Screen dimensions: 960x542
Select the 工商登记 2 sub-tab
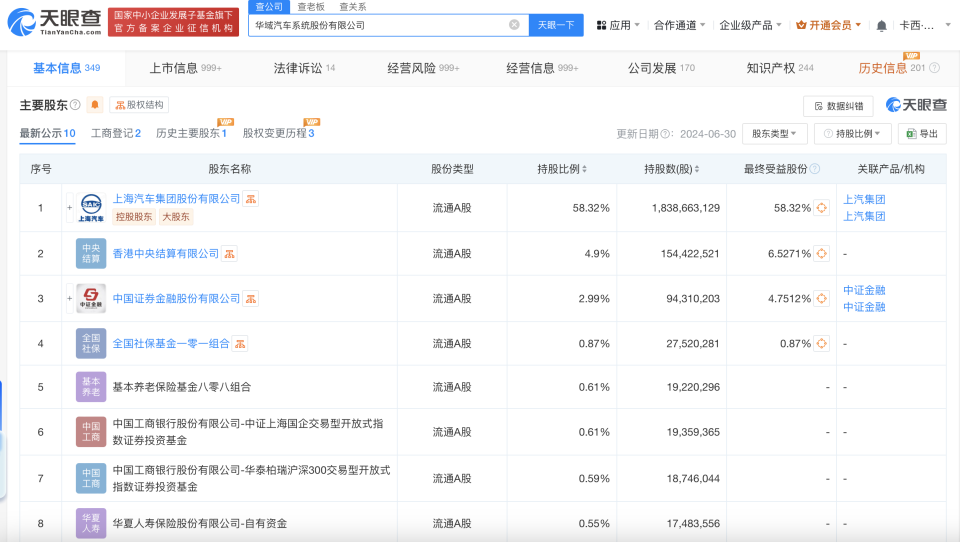116,134
